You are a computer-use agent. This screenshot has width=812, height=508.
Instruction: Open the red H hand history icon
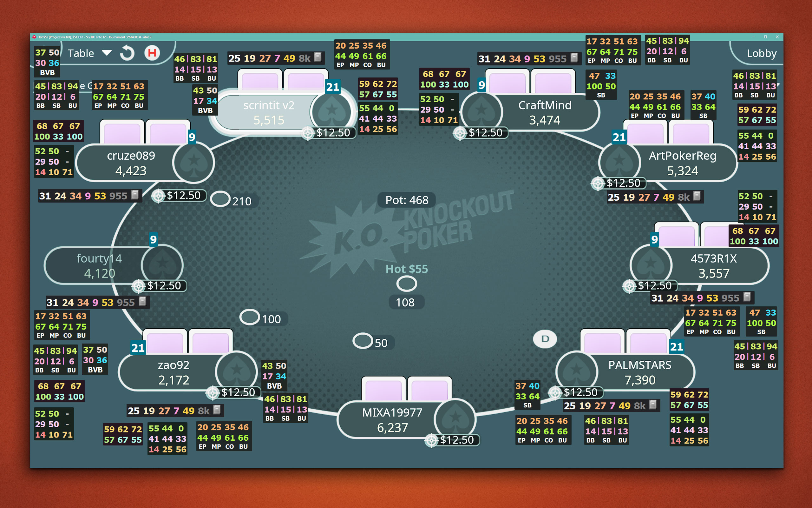[x=152, y=53]
